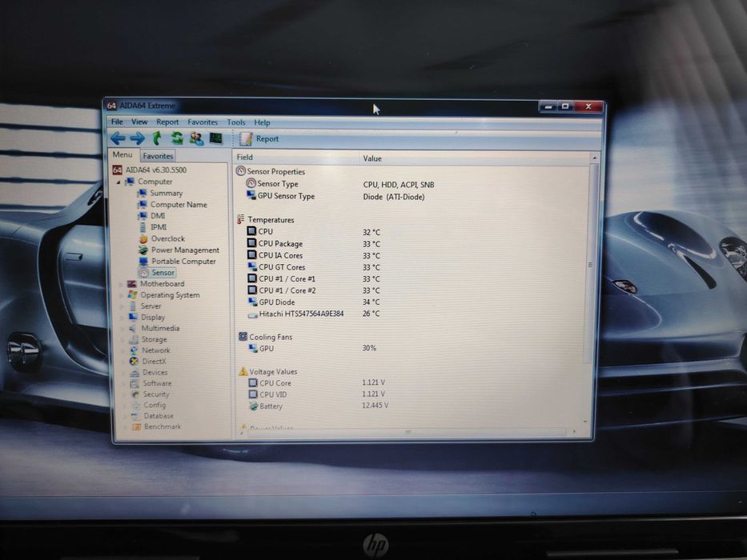Click the vertical scrollbar down arrow

pos(585,422)
